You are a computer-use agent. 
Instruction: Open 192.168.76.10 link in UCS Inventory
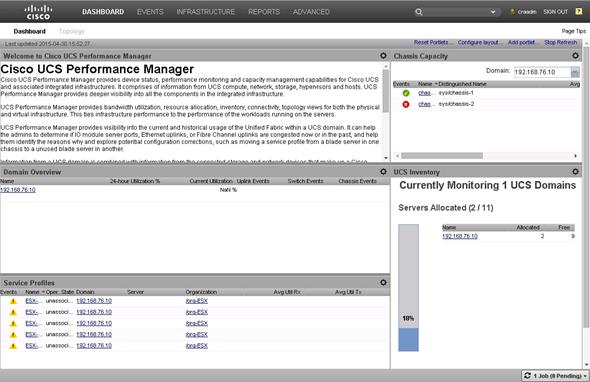tap(460, 236)
